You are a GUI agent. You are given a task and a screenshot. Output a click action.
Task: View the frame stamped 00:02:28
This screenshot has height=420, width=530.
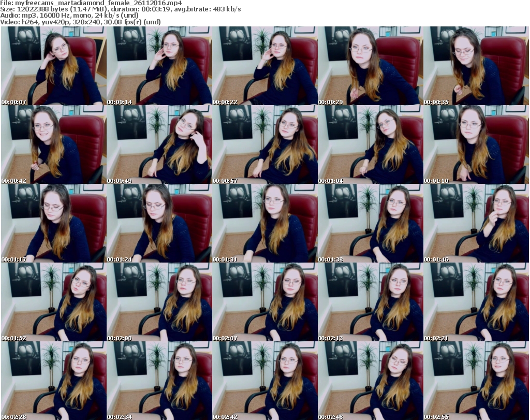click(54, 381)
